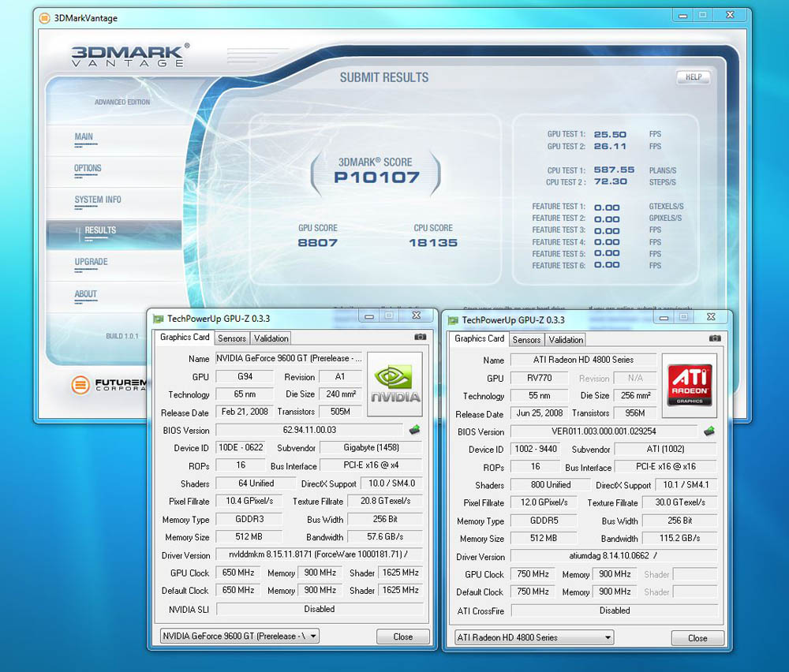Screen dimensions: 789x672
Task: Switch to Validation tab in NVIDIA GPU-Z window
Action: 271,338
